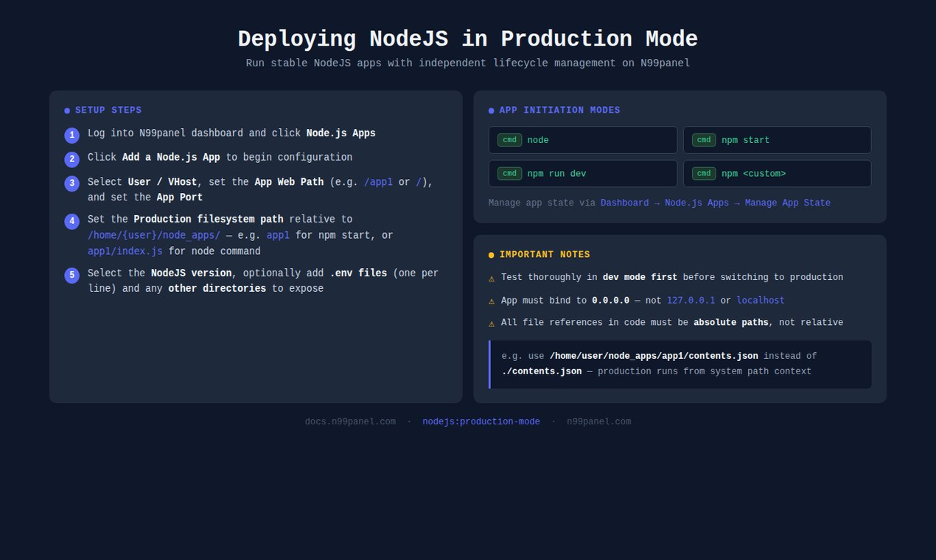This screenshot has width=936, height=560.
Task: Click subtitle 'Run stable NodeJS apps' line
Action: coord(468,63)
